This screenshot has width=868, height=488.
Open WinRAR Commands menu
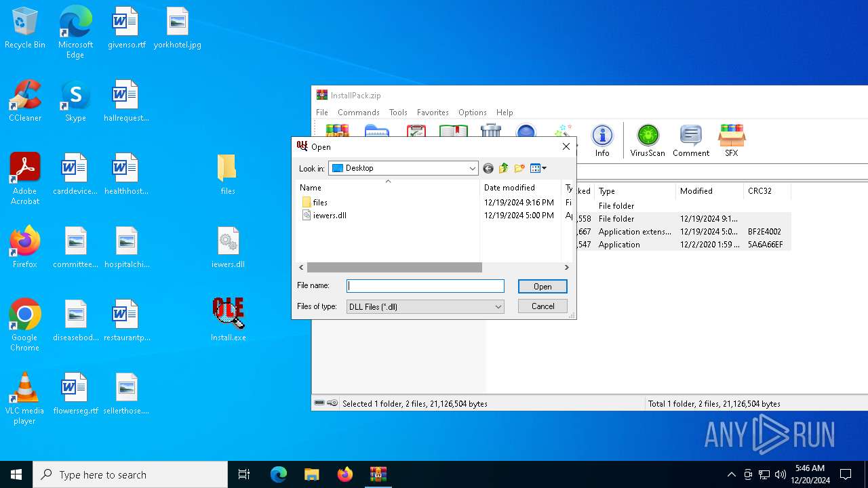point(359,113)
